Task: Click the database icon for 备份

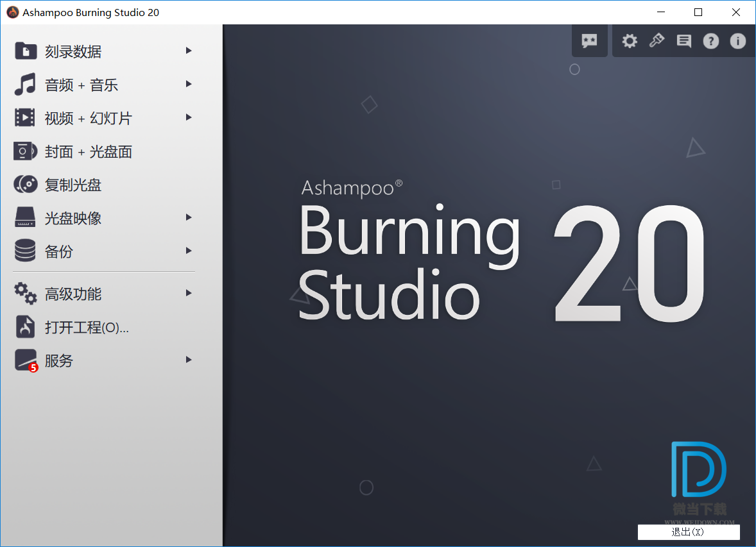Action: coord(25,251)
